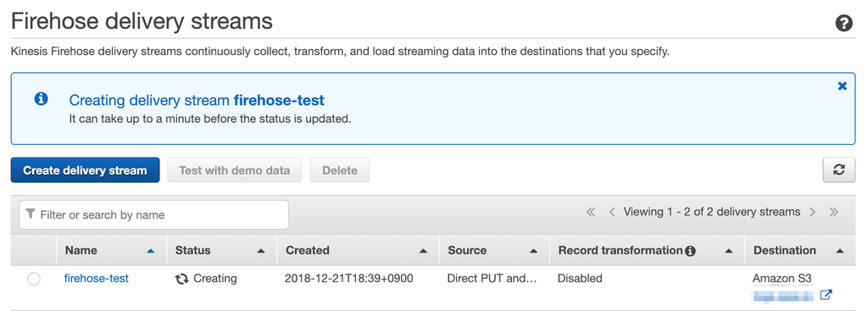Click the Record transformation info icon
The image size is (868, 311).
[x=690, y=251]
